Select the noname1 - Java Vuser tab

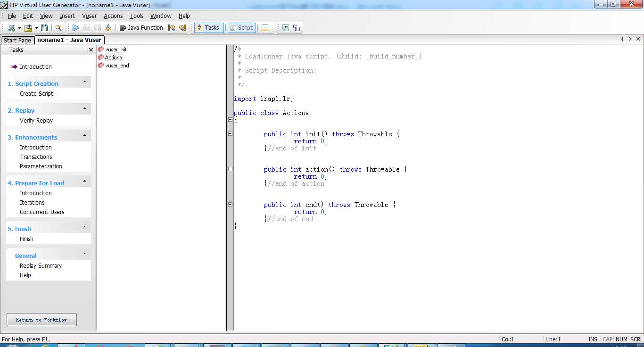pyautogui.click(x=69, y=40)
